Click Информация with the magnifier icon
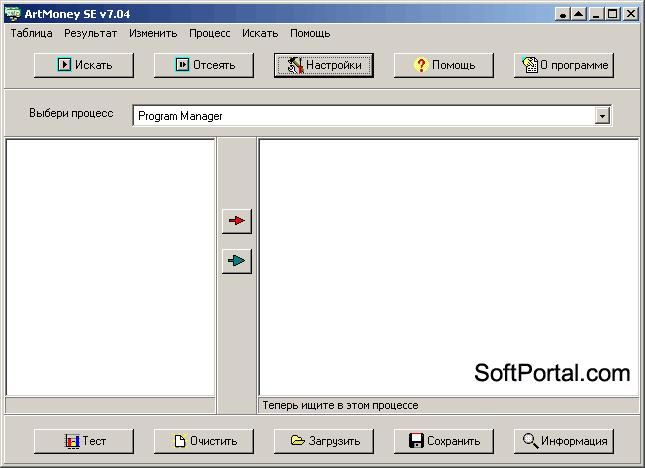The image size is (645, 468). coord(564,441)
